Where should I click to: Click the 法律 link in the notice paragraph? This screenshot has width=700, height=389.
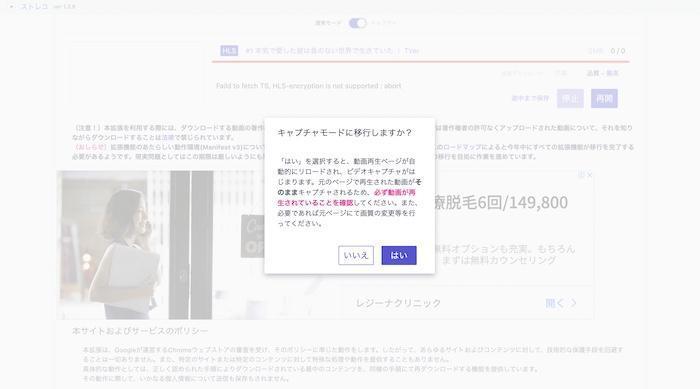point(167,138)
